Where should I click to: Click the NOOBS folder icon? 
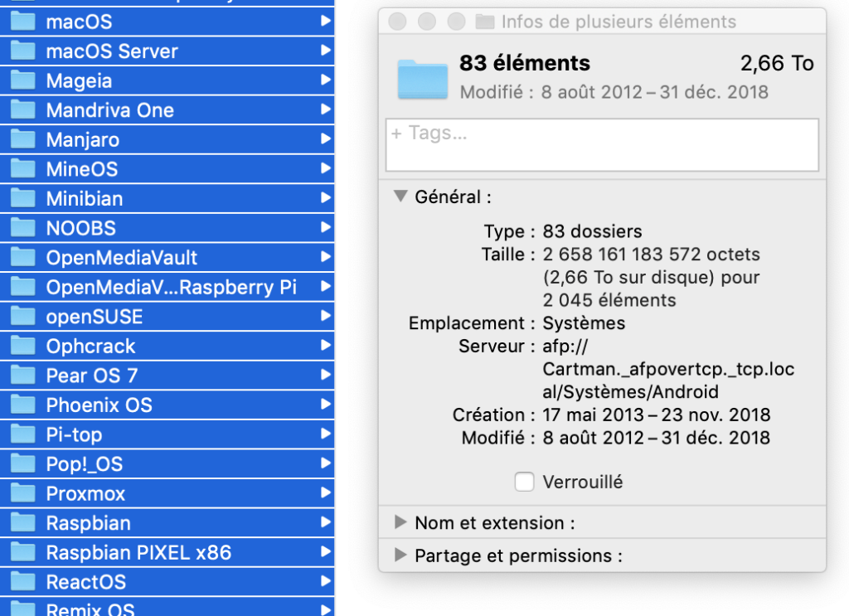tap(22, 228)
